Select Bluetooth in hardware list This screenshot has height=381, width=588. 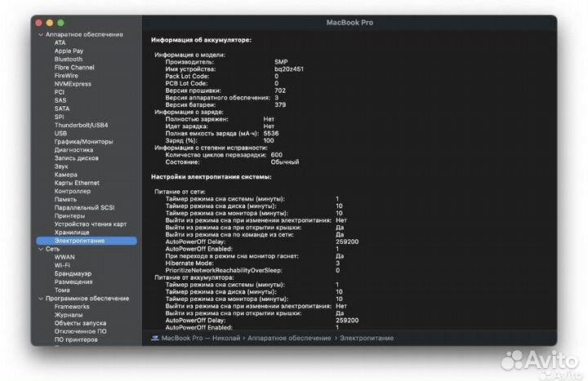[69, 60]
